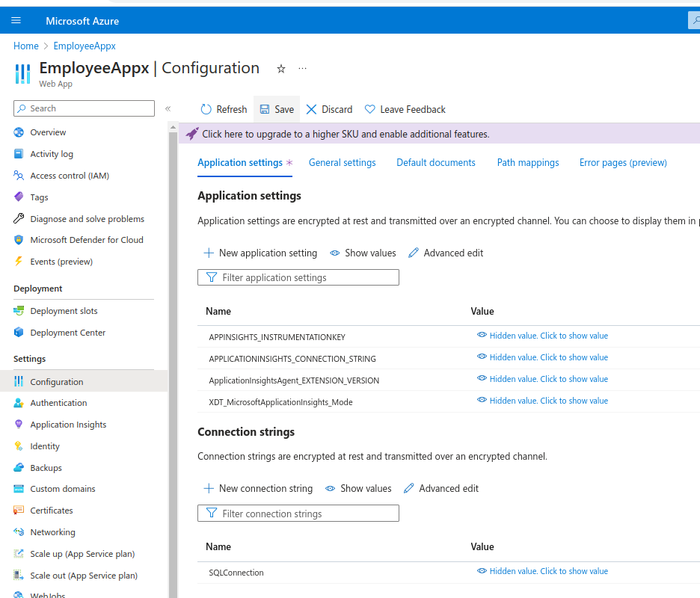This screenshot has width=700, height=598.
Task: Open Advanced edit for connection strings
Action: (x=441, y=489)
